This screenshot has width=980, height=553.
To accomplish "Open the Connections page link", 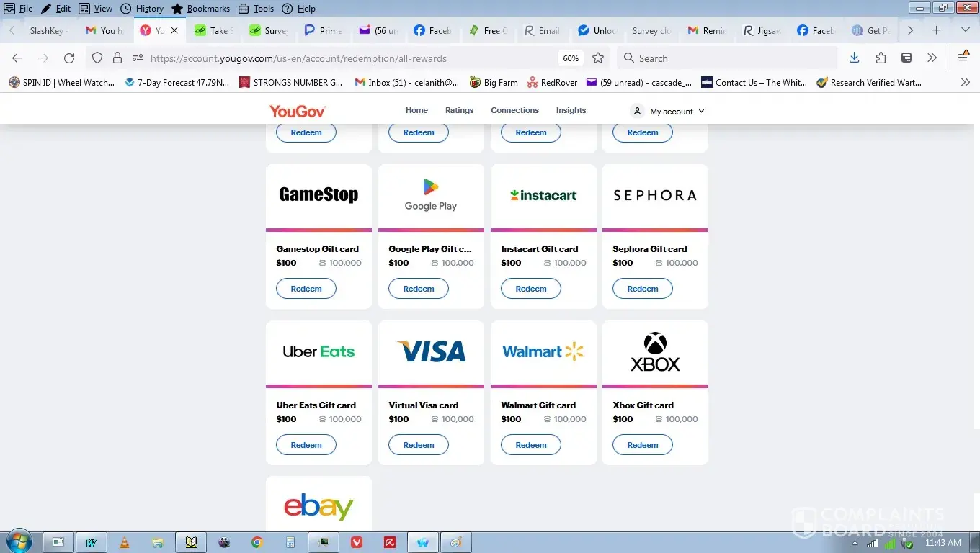I will coord(515,110).
